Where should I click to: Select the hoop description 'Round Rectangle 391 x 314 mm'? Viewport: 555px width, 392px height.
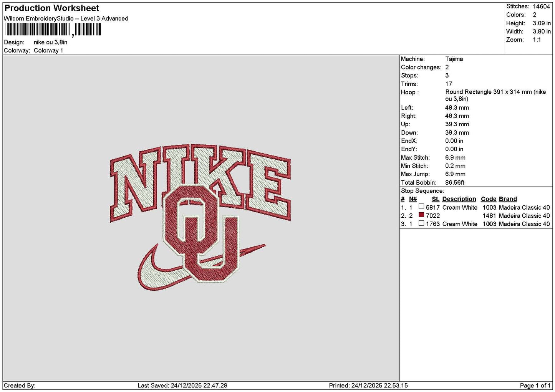[489, 92]
